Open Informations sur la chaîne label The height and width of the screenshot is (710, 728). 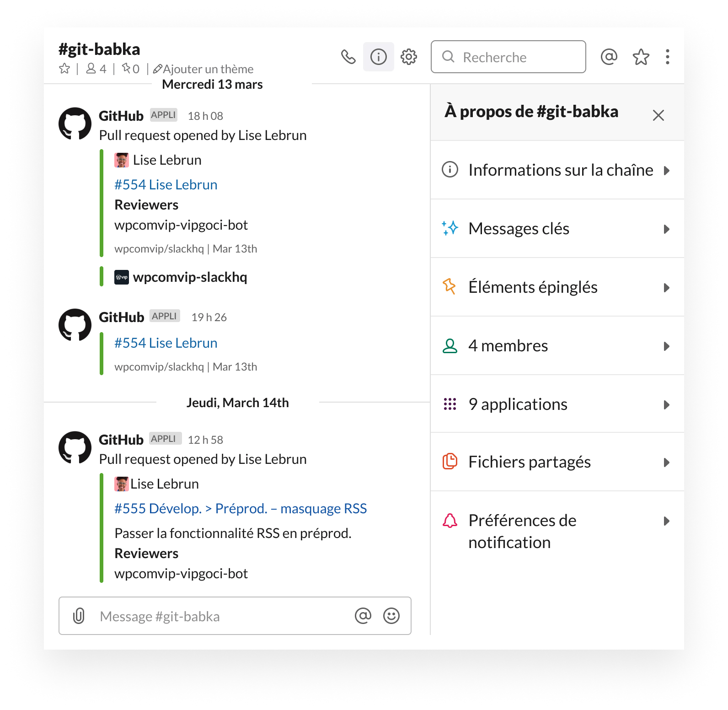point(561,170)
